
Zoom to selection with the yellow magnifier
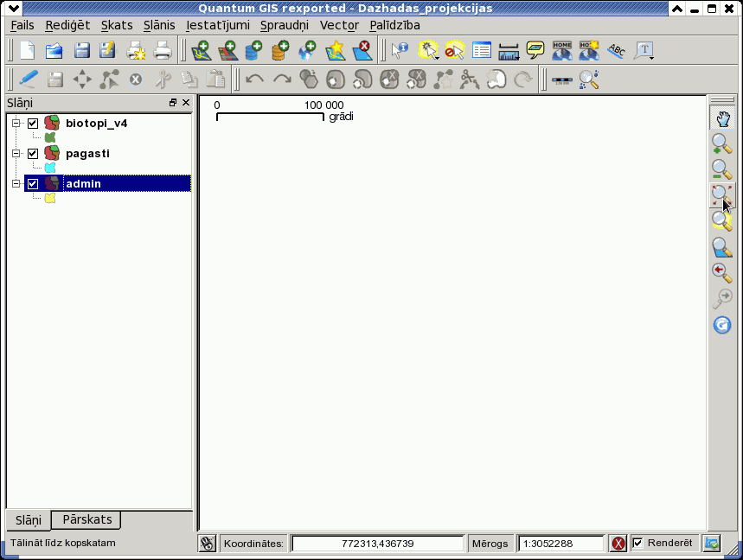pyautogui.click(x=722, y=220)
